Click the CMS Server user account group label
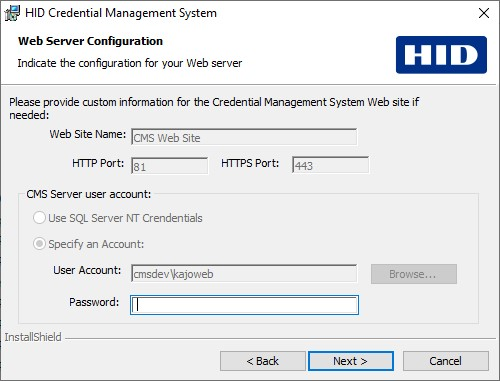Screen dimensions: 500x381 pyautogui.click(x=89, y=194)
